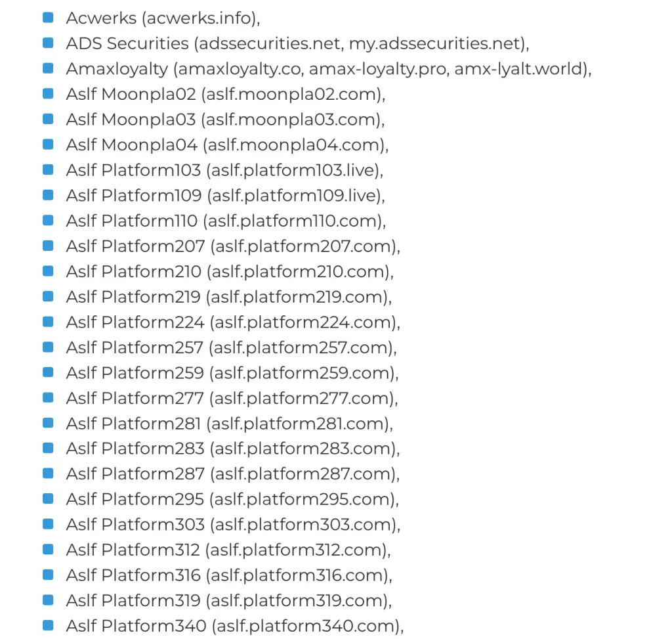Click the Aslf Platform295 entry
The width and height of the screenshot is (672, 639).
(x=232, y=498)
